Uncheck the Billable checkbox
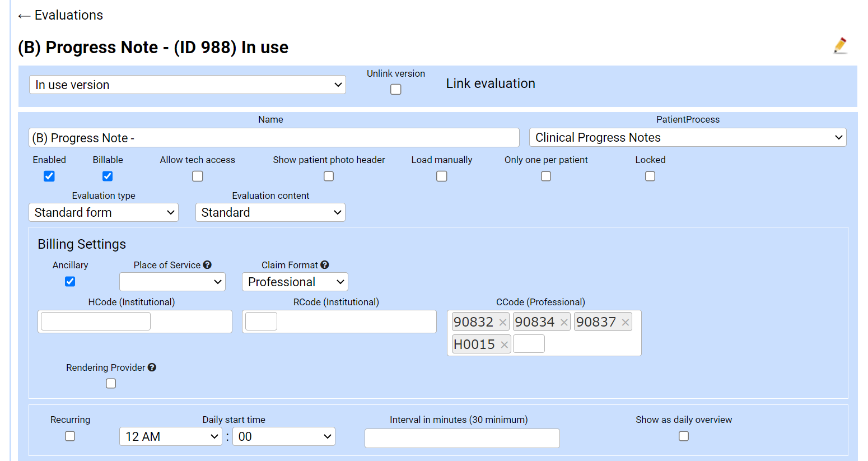Viewport: 868px width, 461px height. click(108, 176)
